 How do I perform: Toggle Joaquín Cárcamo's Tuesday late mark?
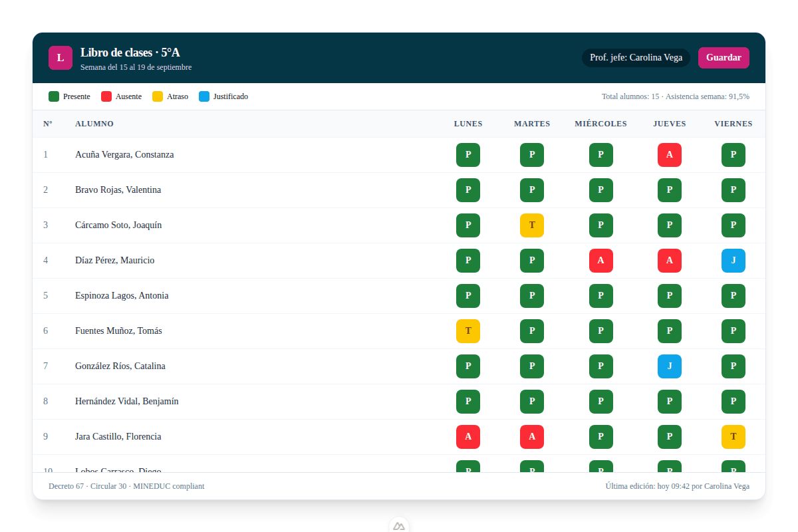tap(531, 225)
